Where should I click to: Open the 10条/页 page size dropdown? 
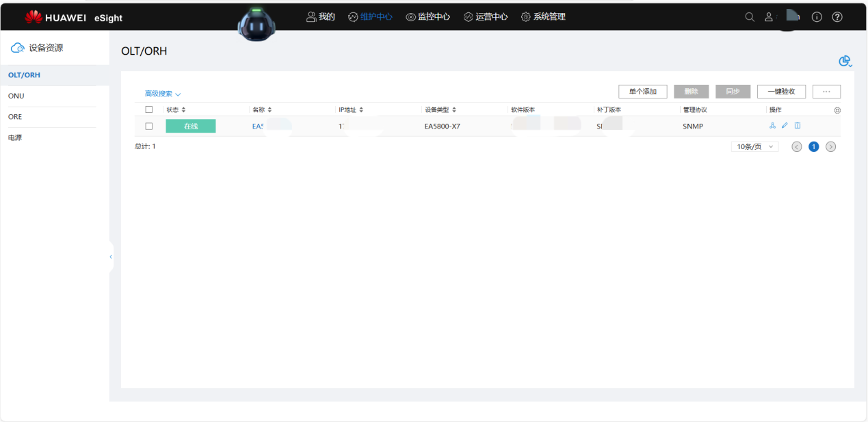pos(754,146)
